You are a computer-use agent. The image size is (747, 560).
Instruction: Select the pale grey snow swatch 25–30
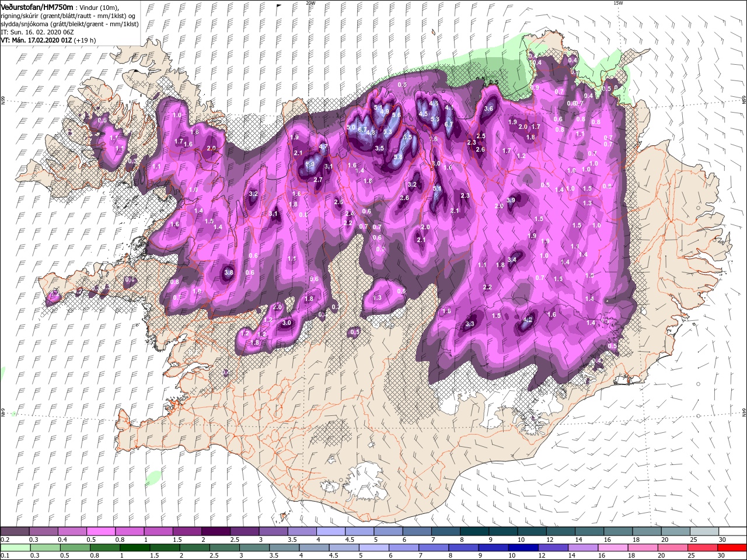tap(704, 531)
